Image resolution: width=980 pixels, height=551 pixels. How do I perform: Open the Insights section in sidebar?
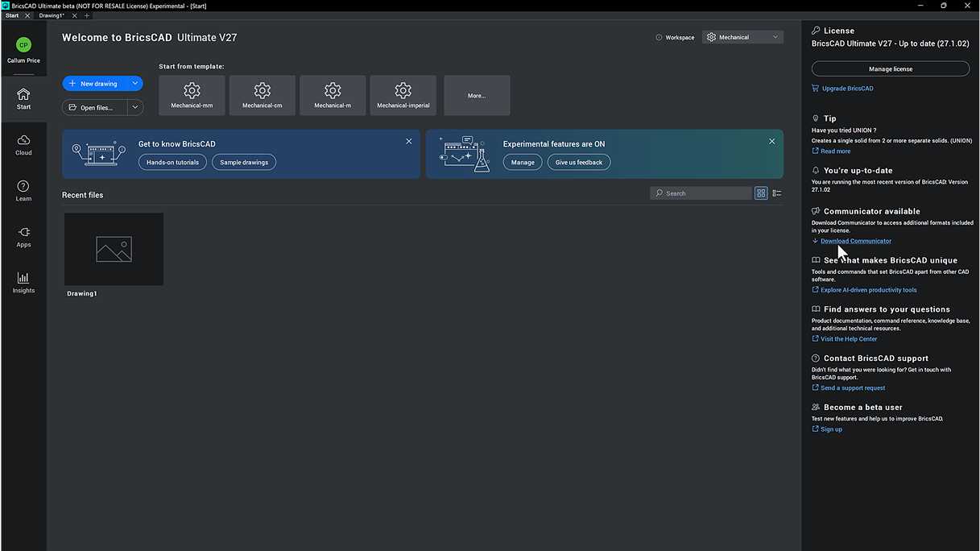pyautogui.click(x=23, y=283)
